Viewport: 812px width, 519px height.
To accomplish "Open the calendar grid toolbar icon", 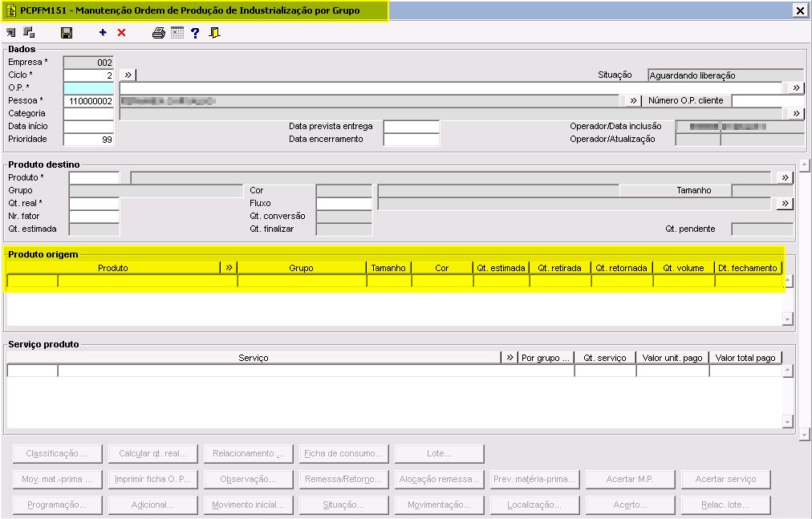I will click(177, 33).
